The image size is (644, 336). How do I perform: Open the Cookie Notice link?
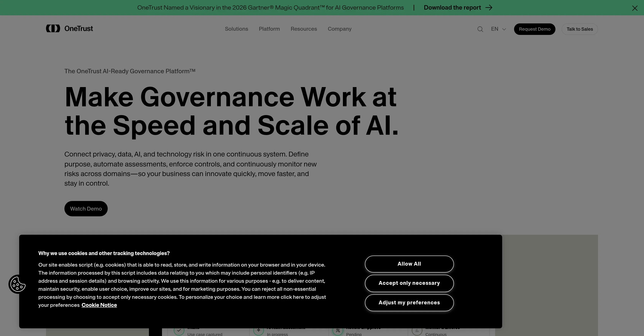point(99,305)
